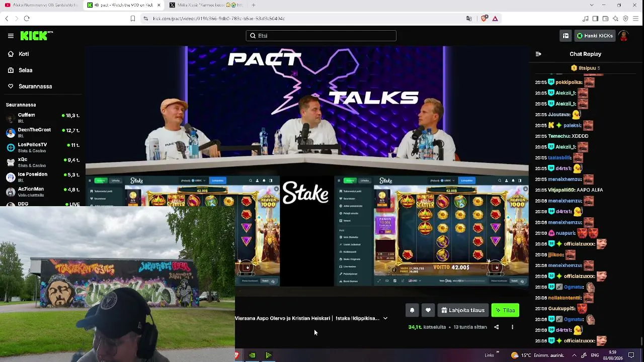Image resolution: width=644 pixels, height=362 pixels.
Task: Open the video more options menu
Action: pos(512,327)
